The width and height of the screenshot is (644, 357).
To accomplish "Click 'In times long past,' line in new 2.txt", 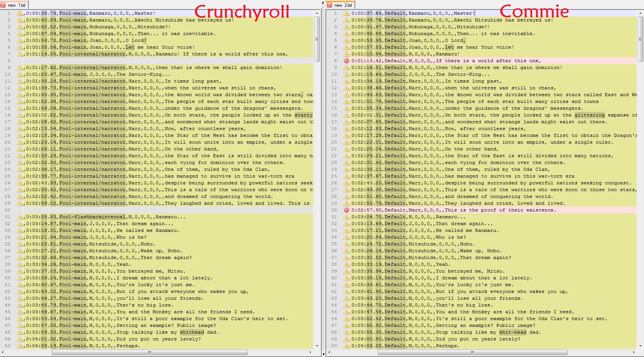I will point(474,81).
